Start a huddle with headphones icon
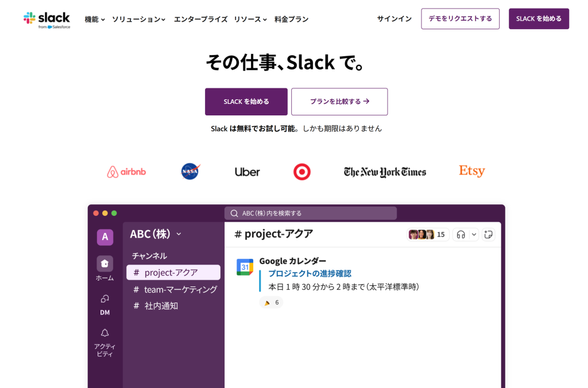 pos(461,235)
